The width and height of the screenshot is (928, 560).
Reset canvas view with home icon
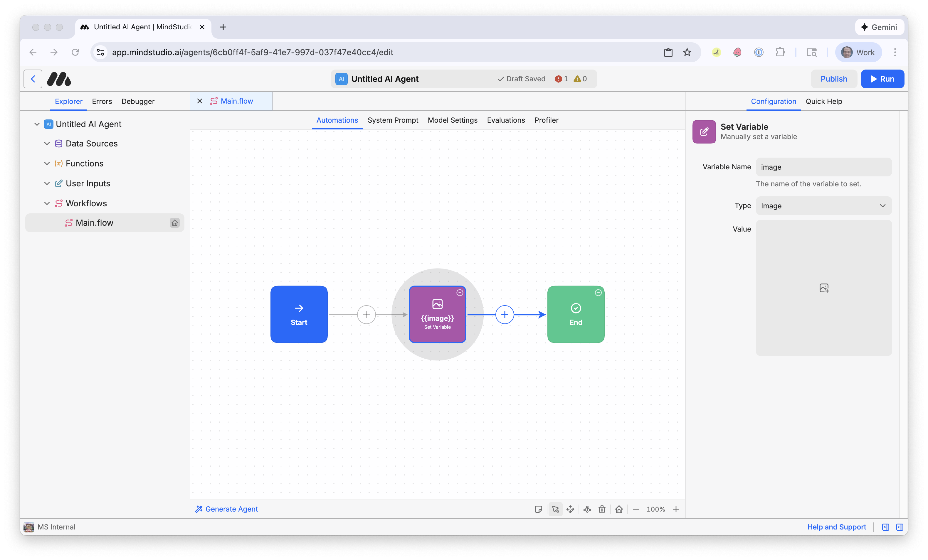point(619,509)
